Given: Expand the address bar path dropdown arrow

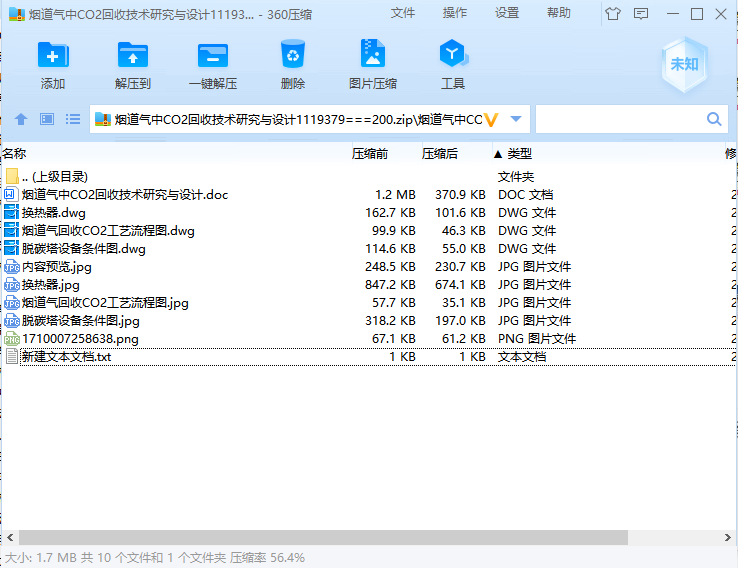Looking at the screenshot, I should pos(516,119).
